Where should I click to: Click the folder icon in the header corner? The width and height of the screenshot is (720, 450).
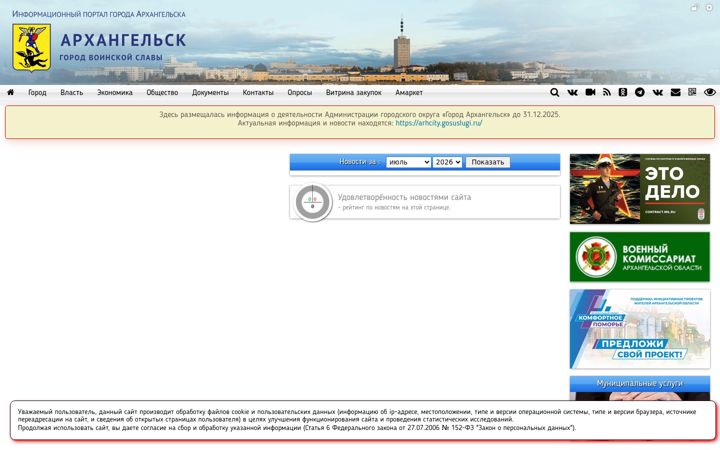[x=694, y=8]
